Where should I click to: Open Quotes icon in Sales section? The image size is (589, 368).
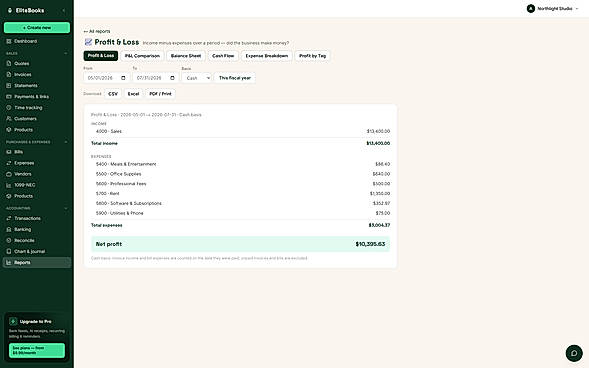(9, 63)
